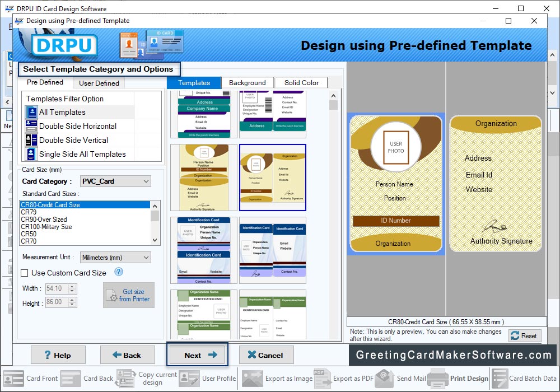Click Get size from Printer button
The width and height of the screenshot is (560, 392).
pos(129,295)
